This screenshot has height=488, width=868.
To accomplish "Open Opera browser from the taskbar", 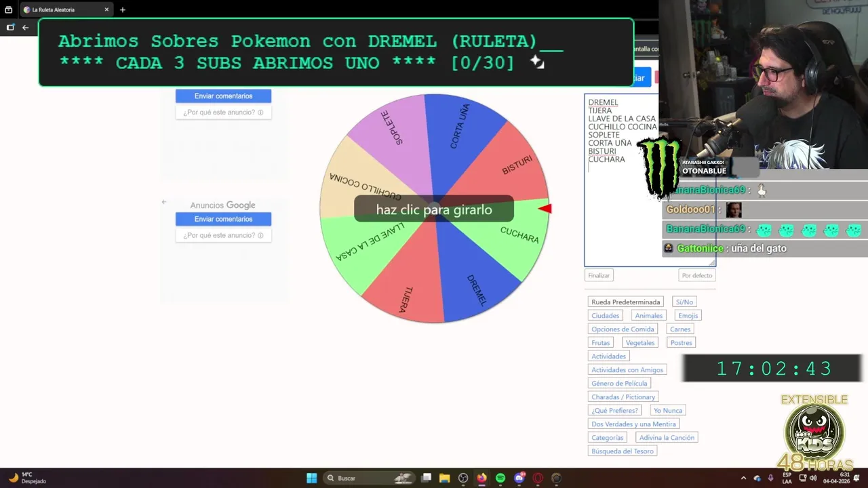I will coord(538,478).
